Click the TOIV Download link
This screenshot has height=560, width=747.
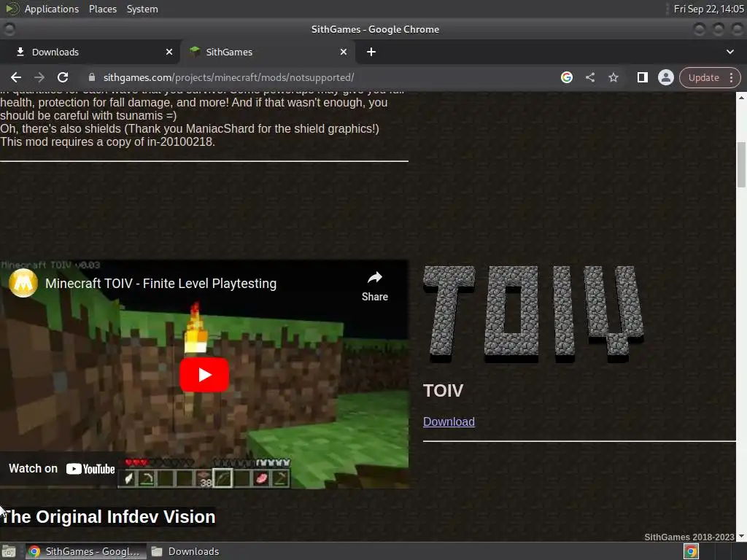point(449,421)
